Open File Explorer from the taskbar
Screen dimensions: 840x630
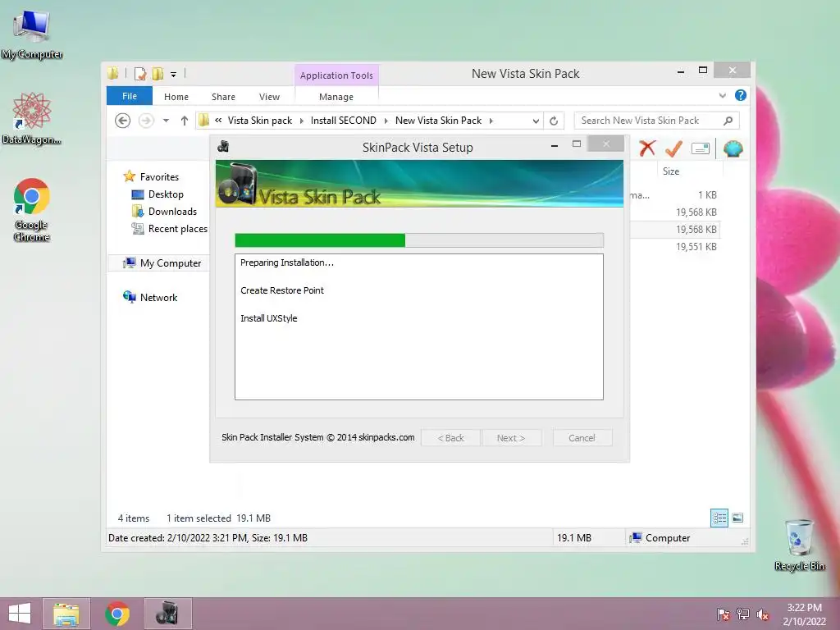[66, 614]
